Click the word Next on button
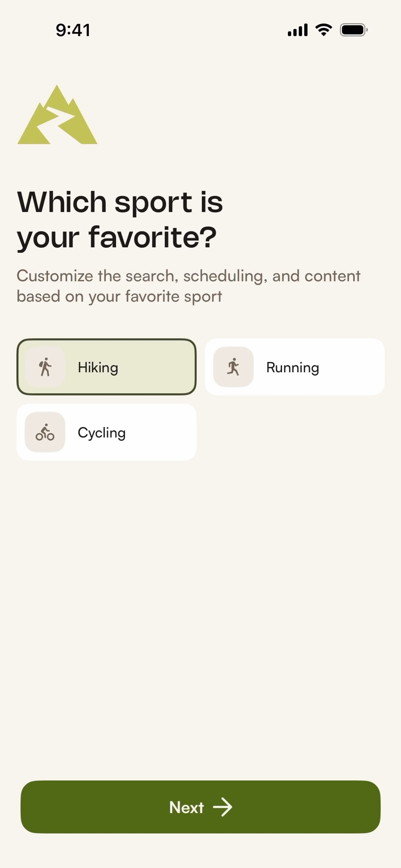Image resolution: width=401 pixels, height=868 pixels. pyautogui.click(x=187, y=807)
